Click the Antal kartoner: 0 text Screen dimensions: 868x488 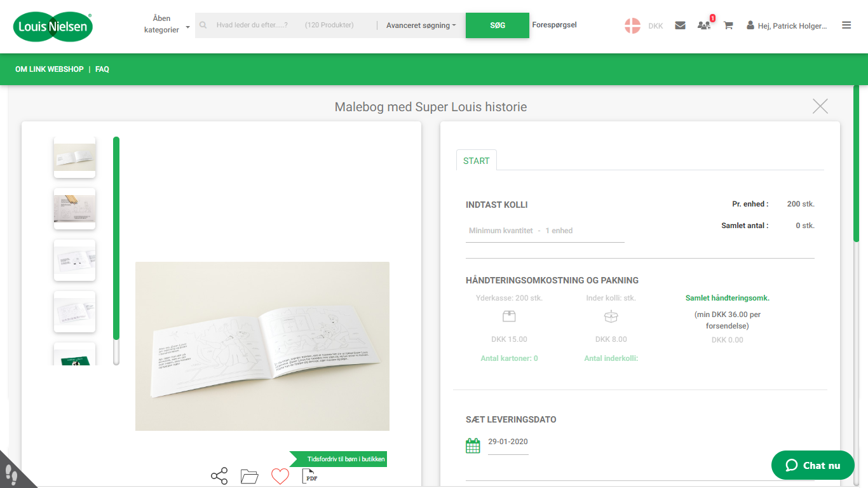510,358
